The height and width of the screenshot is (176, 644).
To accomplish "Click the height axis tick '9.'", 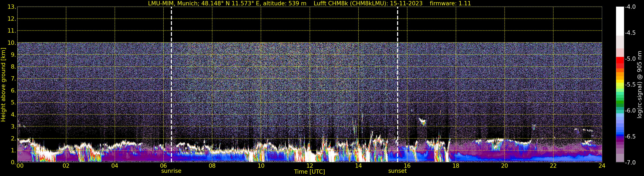I will click(13, 55).
